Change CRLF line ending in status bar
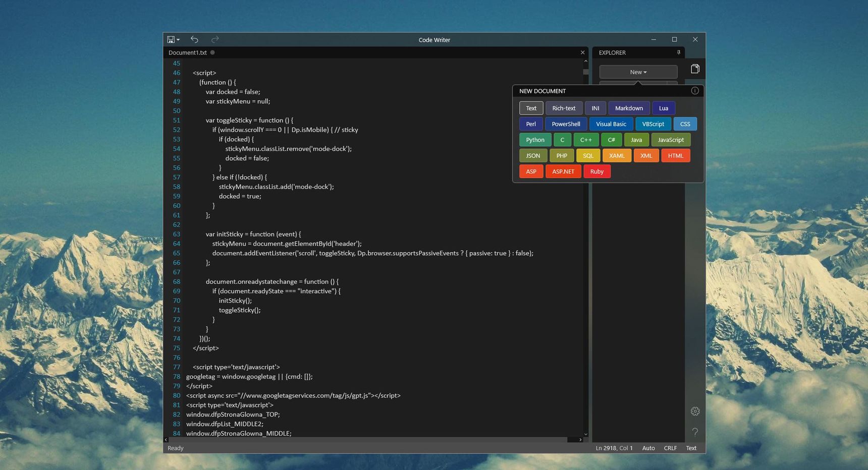The width and height of the screenshot is (868, 470). 670,448
